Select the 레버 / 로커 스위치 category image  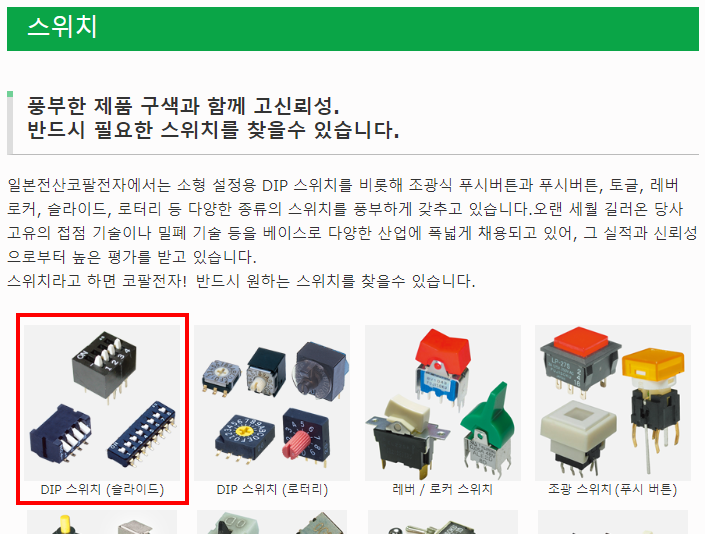[x=443, y=403]
